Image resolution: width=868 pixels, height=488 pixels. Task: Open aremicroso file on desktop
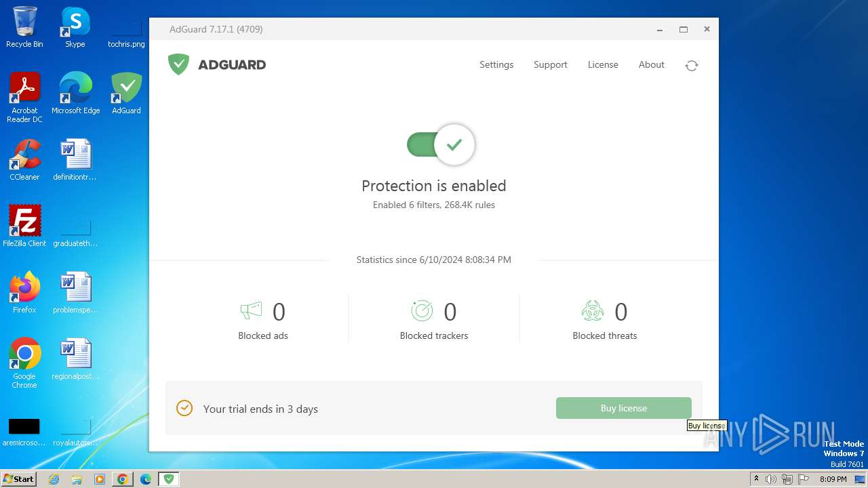point(24,431)
